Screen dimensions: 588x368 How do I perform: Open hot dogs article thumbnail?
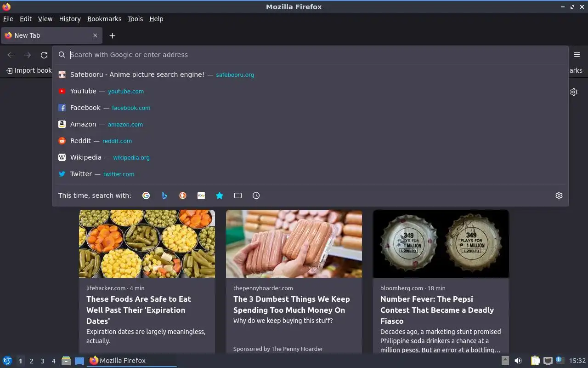[294, 244]
